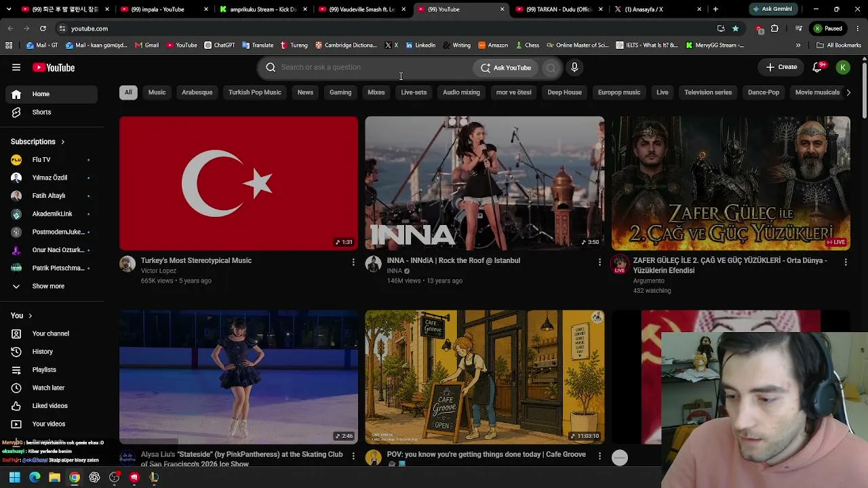Start voice search with the microphone icon
868x488 pixels.
click(x=574, y=67)
